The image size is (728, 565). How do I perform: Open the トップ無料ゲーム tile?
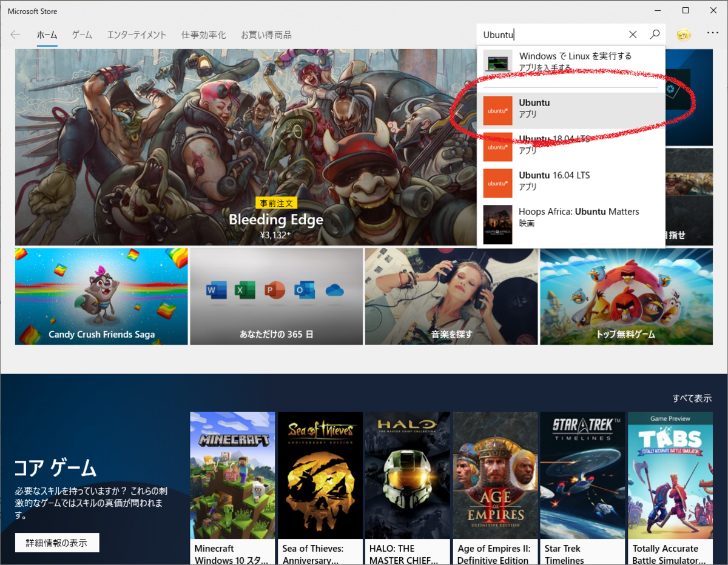click(627, 296)
